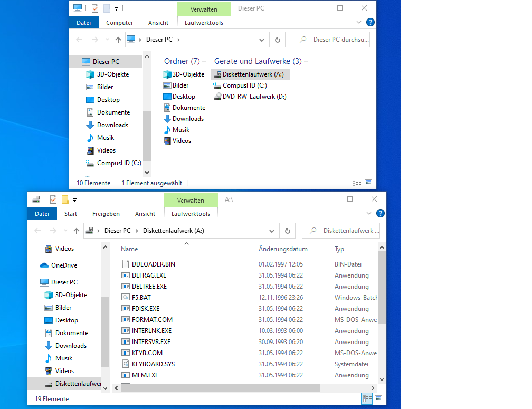
Task: Select KEYBOARD.SYS system file
Action: coord(148,364)
